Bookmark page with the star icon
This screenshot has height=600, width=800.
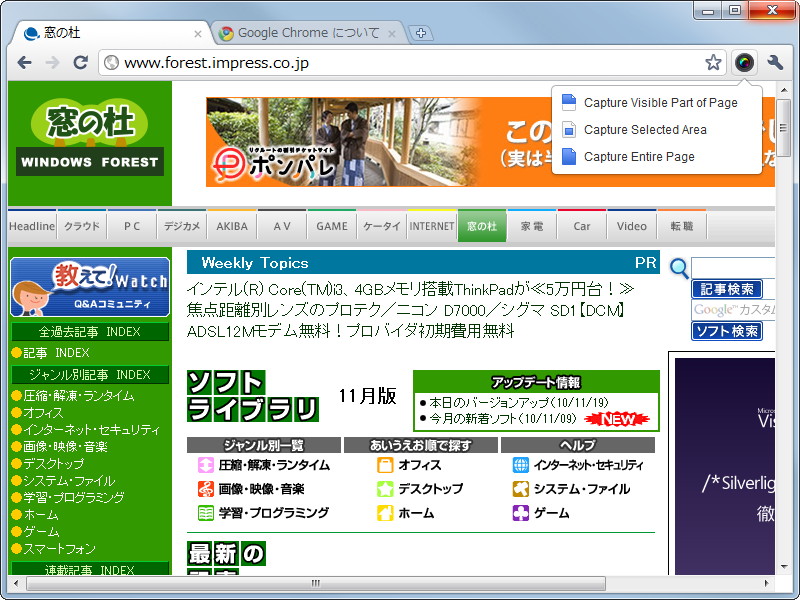[x=713, y=63]
